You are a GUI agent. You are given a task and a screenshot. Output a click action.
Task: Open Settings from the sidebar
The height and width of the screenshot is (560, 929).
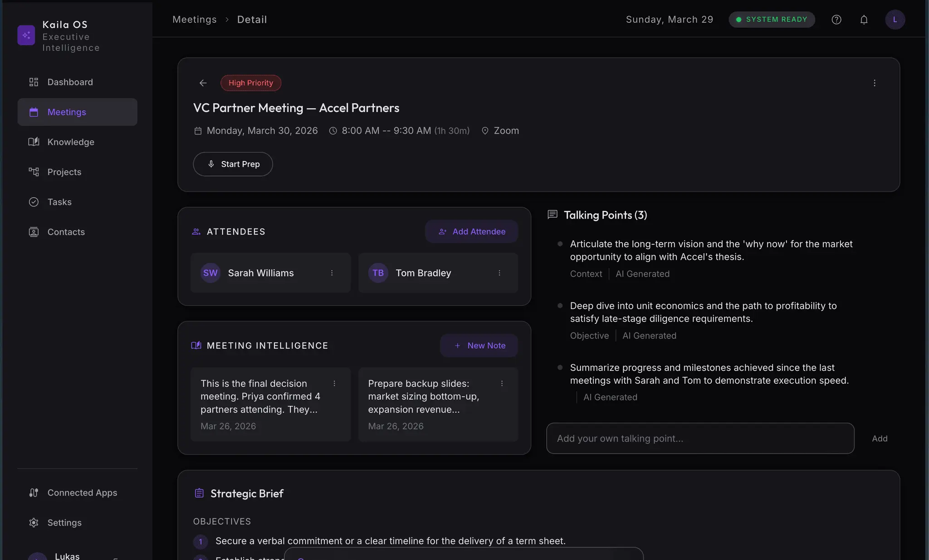(77, 522)
